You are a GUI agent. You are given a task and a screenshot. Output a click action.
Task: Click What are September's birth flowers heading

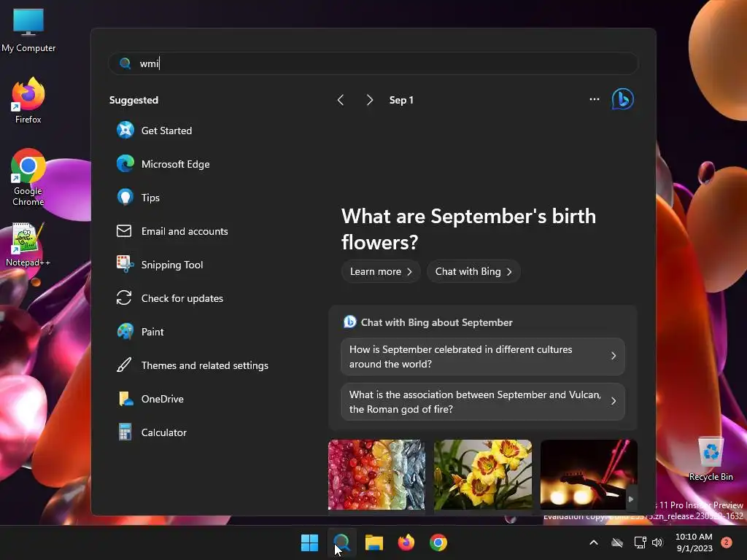[468, 229]
